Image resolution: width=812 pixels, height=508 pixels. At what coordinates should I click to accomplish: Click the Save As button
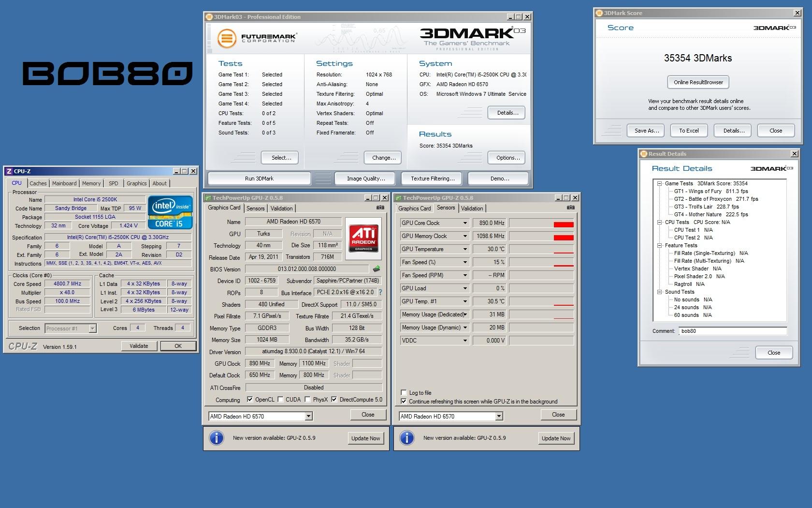point(646,131)
